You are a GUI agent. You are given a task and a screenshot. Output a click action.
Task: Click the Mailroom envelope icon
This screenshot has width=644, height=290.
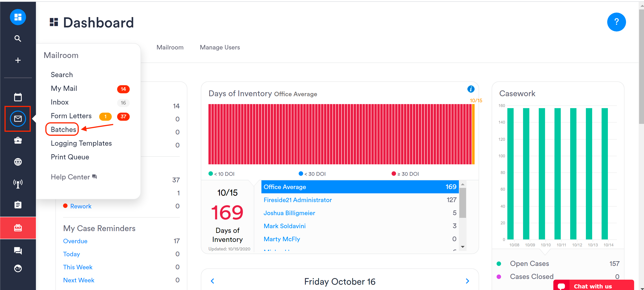(x=18, y=118)
